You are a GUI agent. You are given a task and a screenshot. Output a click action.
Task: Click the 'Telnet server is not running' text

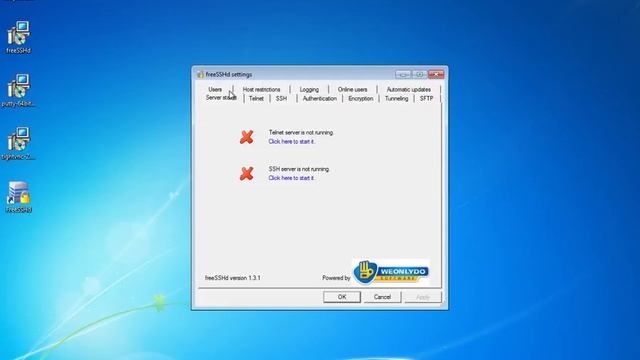click(301, 132)
